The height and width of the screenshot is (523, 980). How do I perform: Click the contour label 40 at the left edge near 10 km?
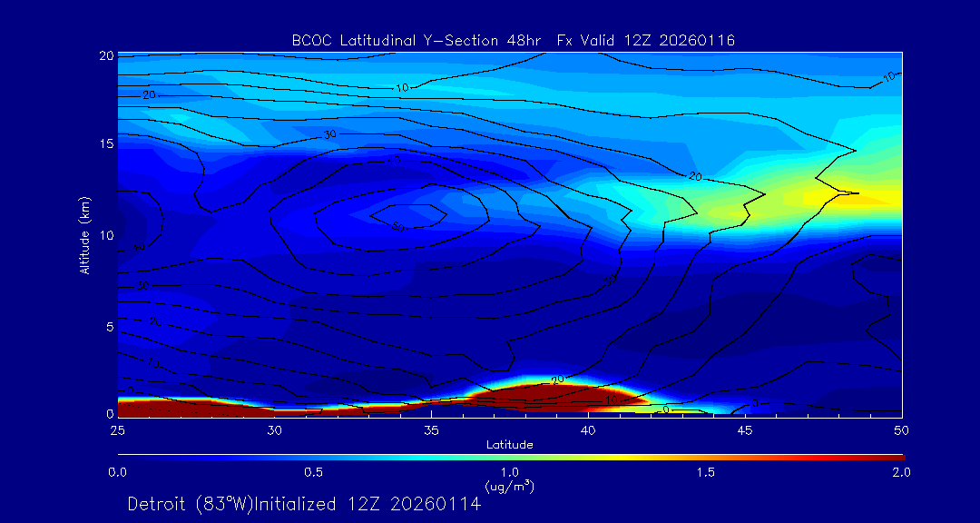tap(139, 247)
